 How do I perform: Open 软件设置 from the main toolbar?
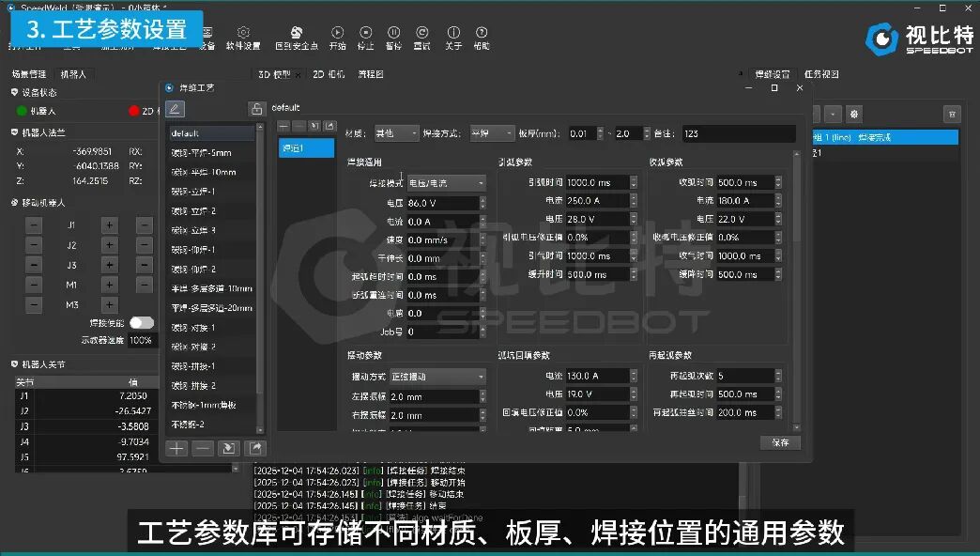click(x=243, y=39)
